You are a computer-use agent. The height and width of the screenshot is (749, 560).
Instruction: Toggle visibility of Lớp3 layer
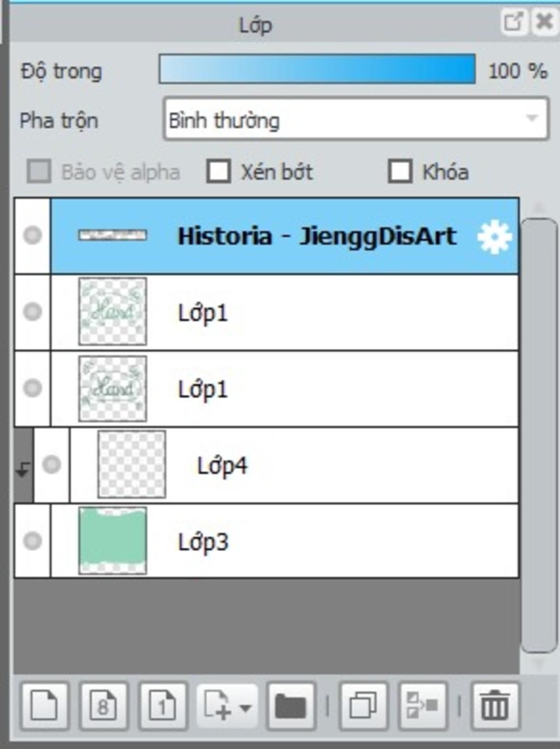[x=32, y=541]
